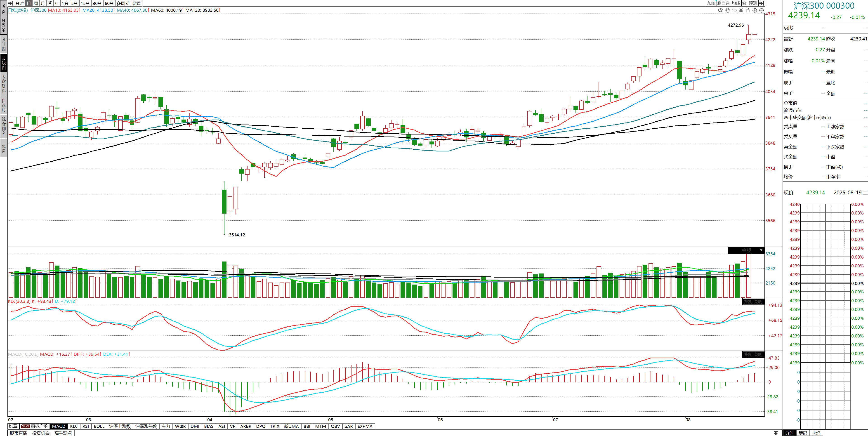Expand the 多周期 multi-period option
The image size is (868, 436).
[x=123, y=3]
